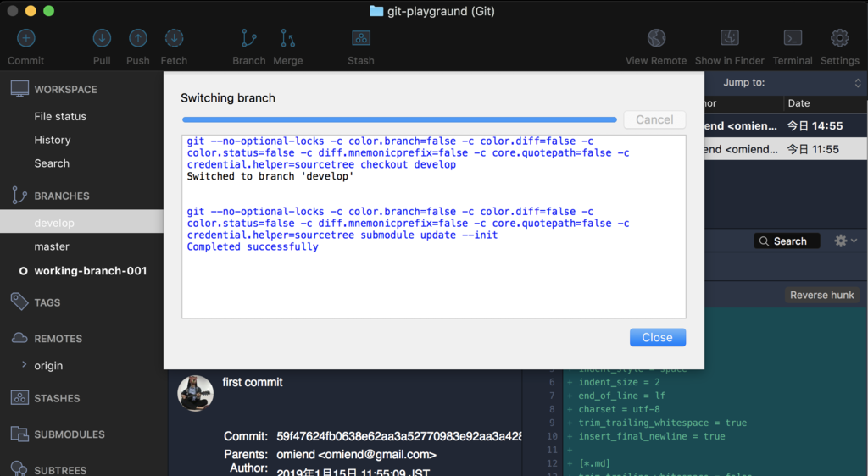Viewport: 868px width, 476px height.
Task: Select Search in sidebar
Action: [52, 163]
